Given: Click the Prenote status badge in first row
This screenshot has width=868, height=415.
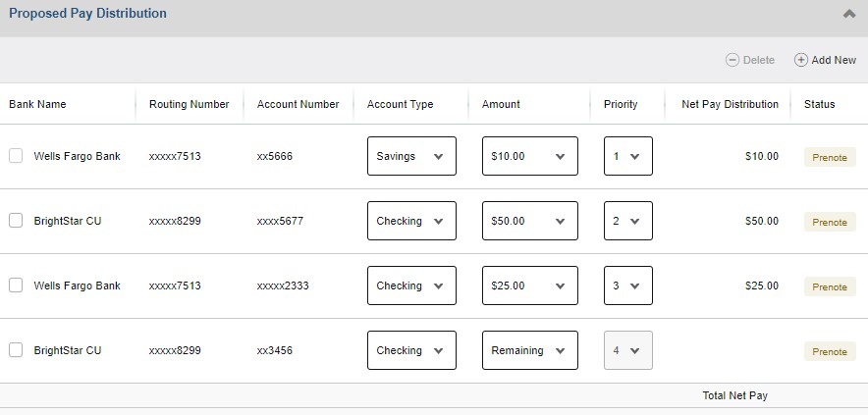Looking at the screenshot, I should click(829, 157).
